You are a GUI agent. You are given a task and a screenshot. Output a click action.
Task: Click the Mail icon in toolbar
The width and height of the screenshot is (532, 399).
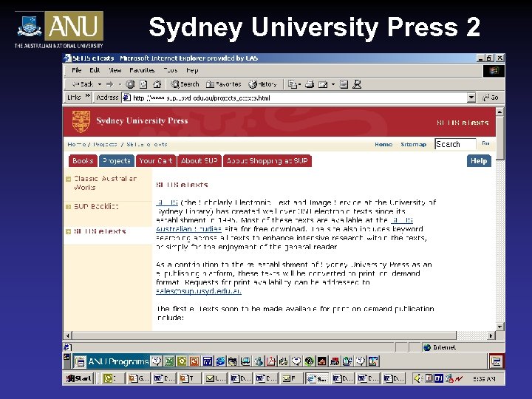click(x=293, y=84)
